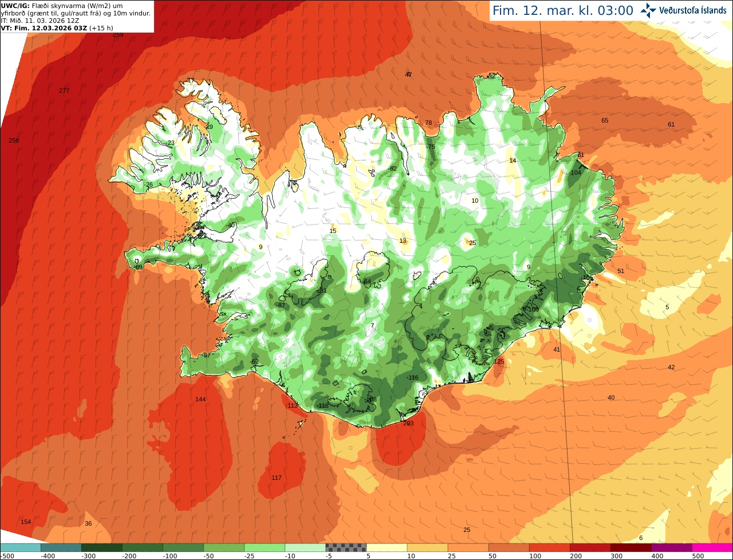Click the map value -118 in south Iceland

[322, 405]
